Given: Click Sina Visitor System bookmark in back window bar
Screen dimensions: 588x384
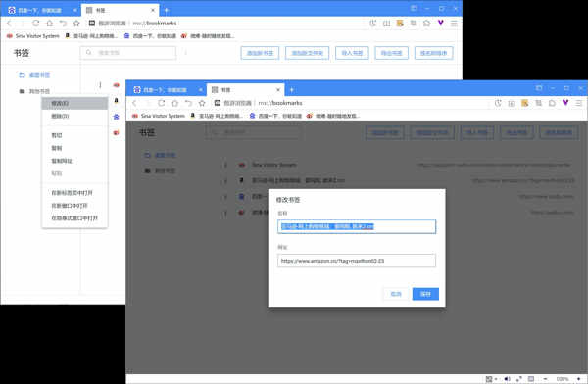Looking at the screenshot, I should [x=33, y=36].
